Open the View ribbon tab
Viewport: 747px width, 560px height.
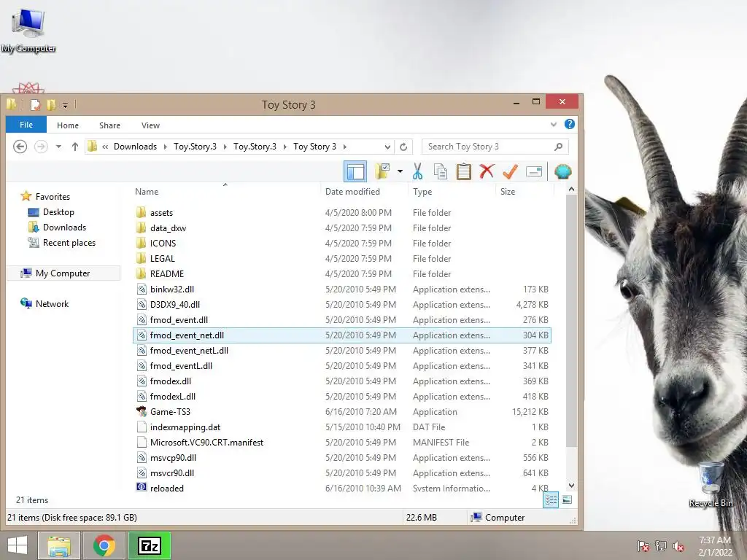click(x=150, y=125)
